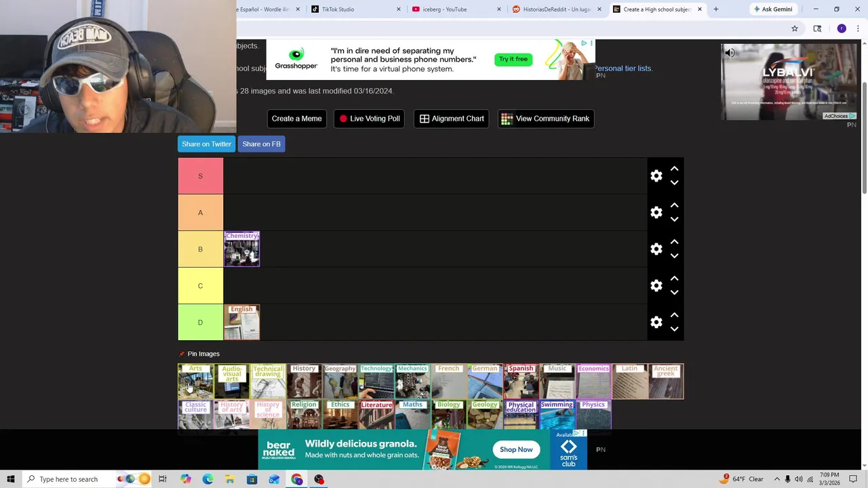868x488 pixels.
Task: Pick the Economics subject thumbnail
Action: click(593, 381)
